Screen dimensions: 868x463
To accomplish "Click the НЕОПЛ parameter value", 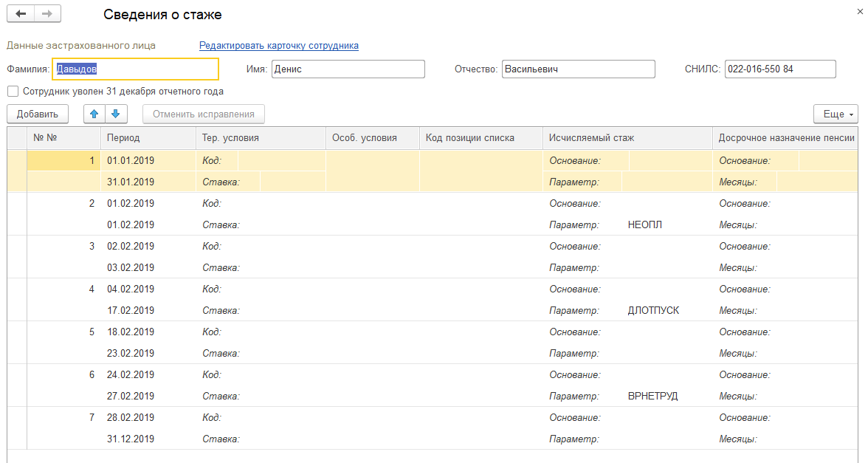I will coord(645,224).
